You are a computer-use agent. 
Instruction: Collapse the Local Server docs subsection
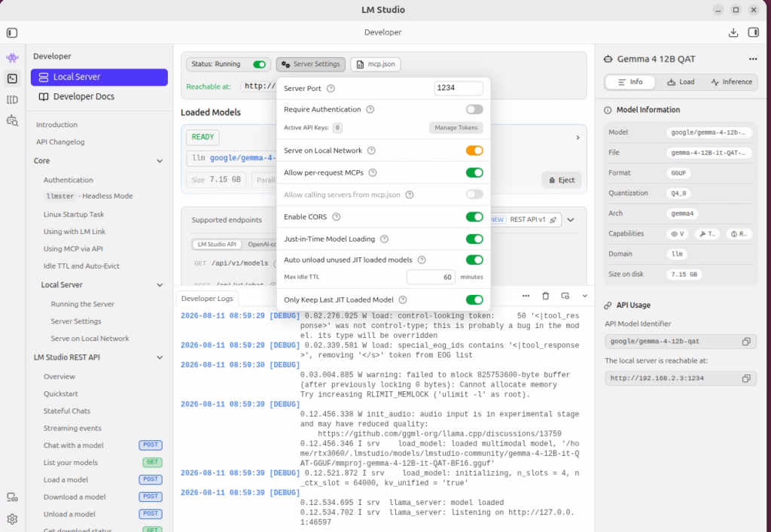[x=160, y=285]
